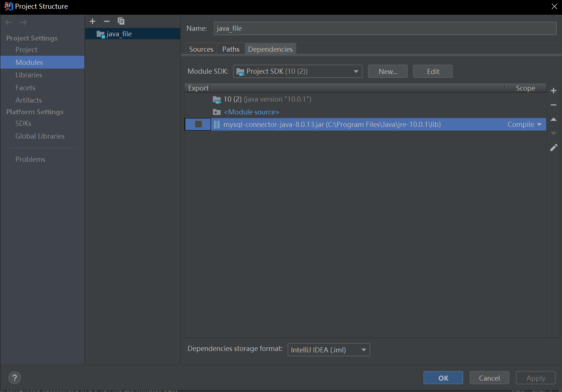This screenshot has height=392, width=562.
Task: Open help via the question mark icon
Action: pyautogui.click(x=15, y=377)
